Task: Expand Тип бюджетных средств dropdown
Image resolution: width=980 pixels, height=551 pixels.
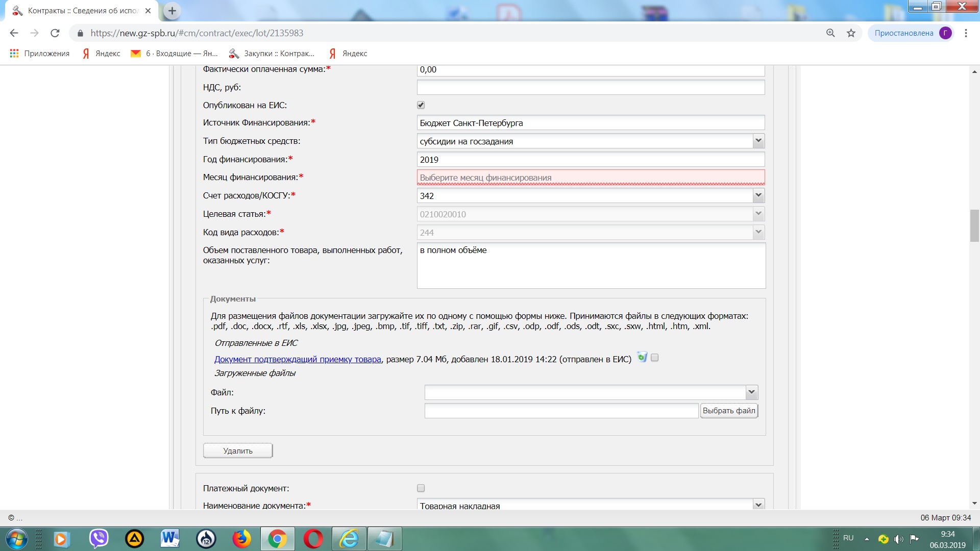Action: click(758, 141)
